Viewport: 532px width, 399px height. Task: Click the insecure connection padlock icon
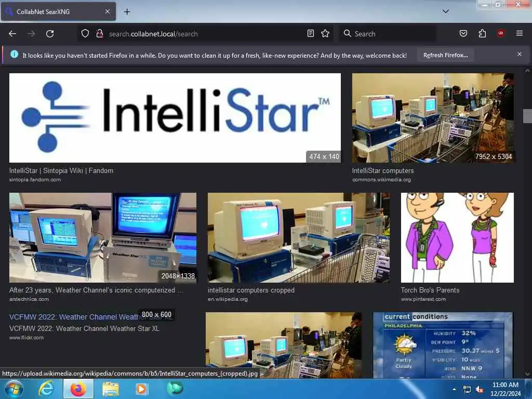click(99, 33)
